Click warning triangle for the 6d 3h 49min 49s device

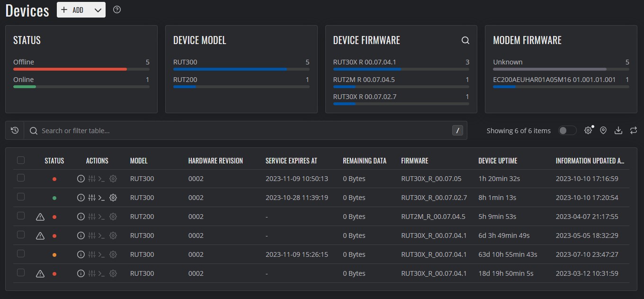coord(40,236)
